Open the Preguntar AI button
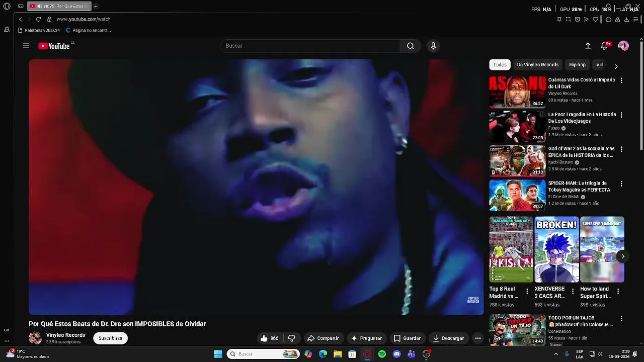The width and height of the screenshot is (644, 362). pyautogui.click(x=366, y=338)
